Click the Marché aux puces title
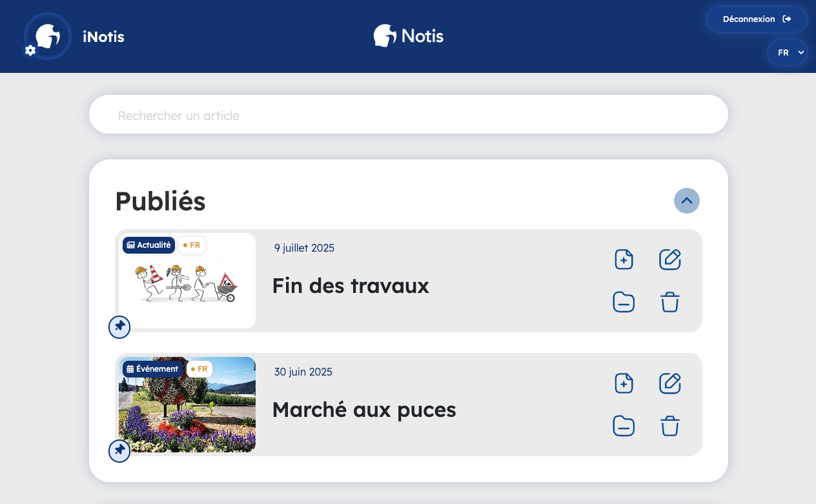The width and height of the screenshot is (816, 504). click(x=364, y=410)
